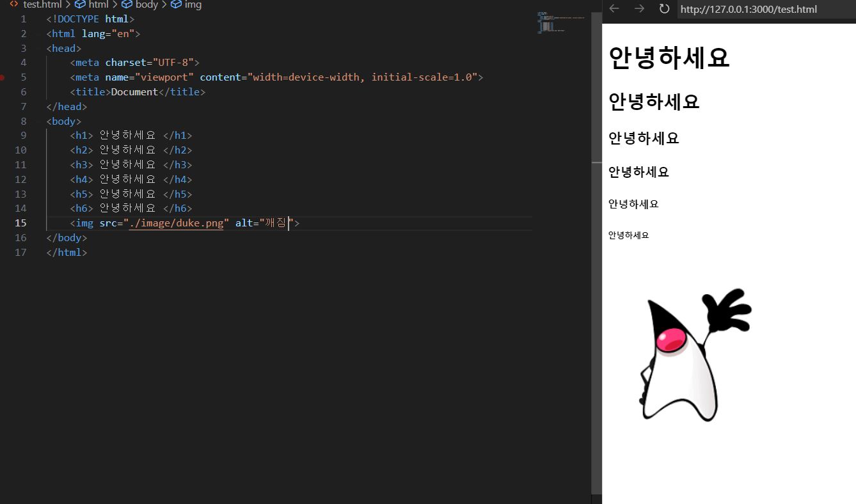Viewport: 856px width, 504px height.
Task: Click the code minimap
Action: 561,22
